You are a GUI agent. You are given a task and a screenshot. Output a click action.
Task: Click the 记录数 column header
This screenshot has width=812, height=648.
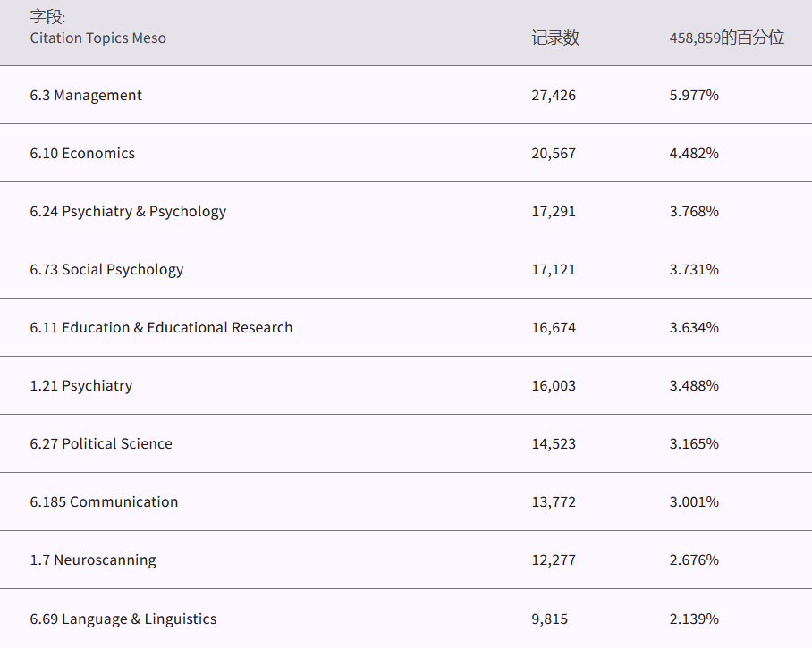(554, 38)
